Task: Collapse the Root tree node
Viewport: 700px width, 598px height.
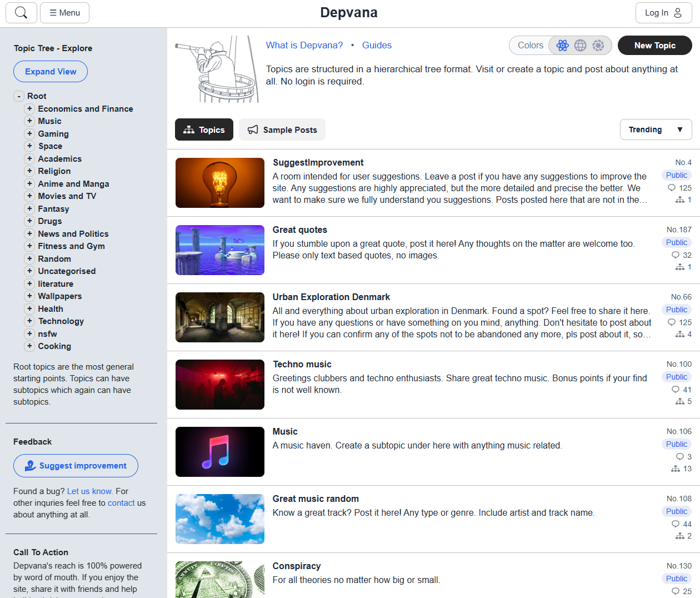Action: (x=18, y=96)
